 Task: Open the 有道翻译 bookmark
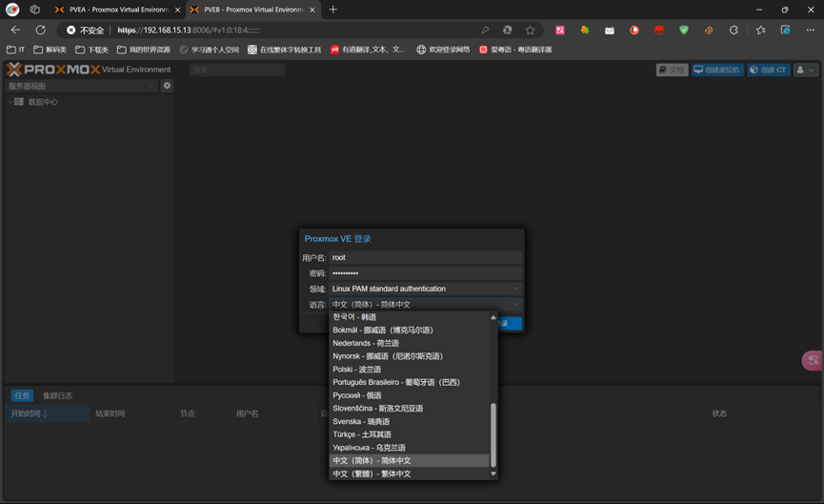368,50
